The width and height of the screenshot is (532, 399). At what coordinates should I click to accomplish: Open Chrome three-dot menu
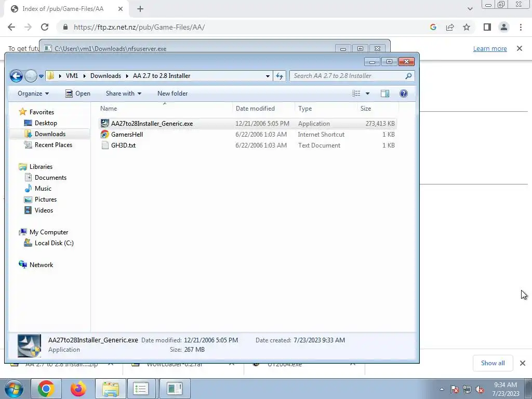[x=521, y=27]
